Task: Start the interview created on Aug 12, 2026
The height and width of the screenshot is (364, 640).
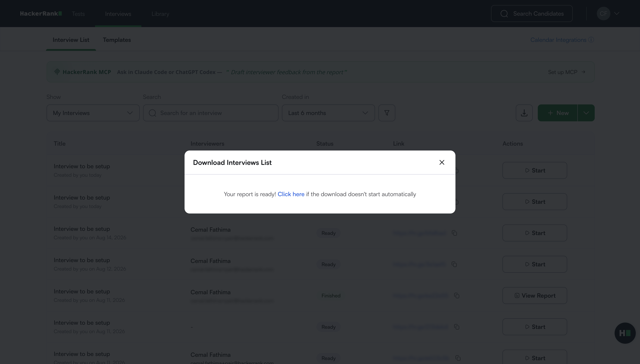Action: [x=535, y=264]
